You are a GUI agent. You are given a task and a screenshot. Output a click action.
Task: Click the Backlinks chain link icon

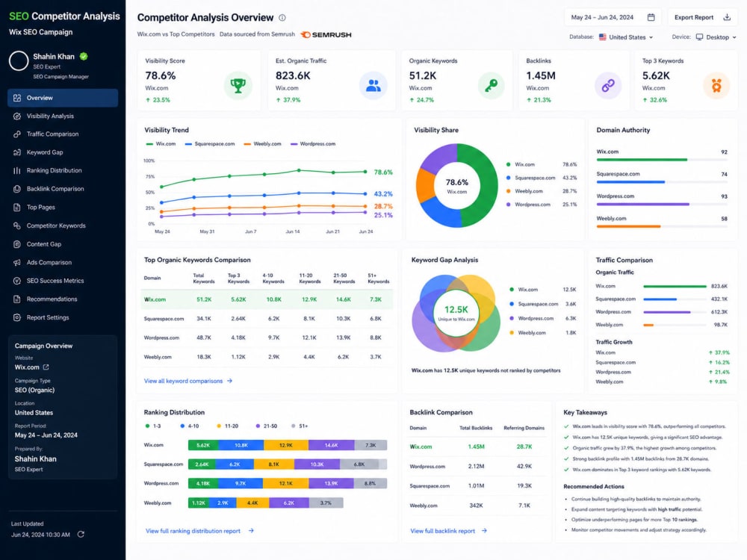608,86
